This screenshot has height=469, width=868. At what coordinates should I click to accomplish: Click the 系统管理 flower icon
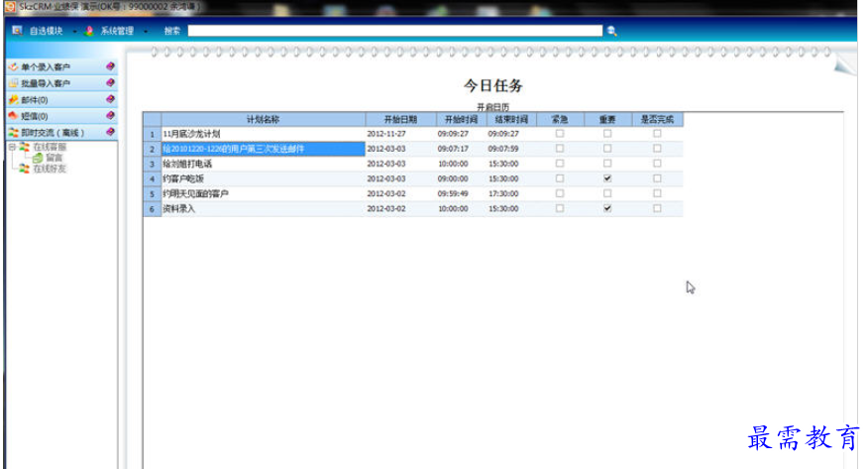tap(89, 31)
